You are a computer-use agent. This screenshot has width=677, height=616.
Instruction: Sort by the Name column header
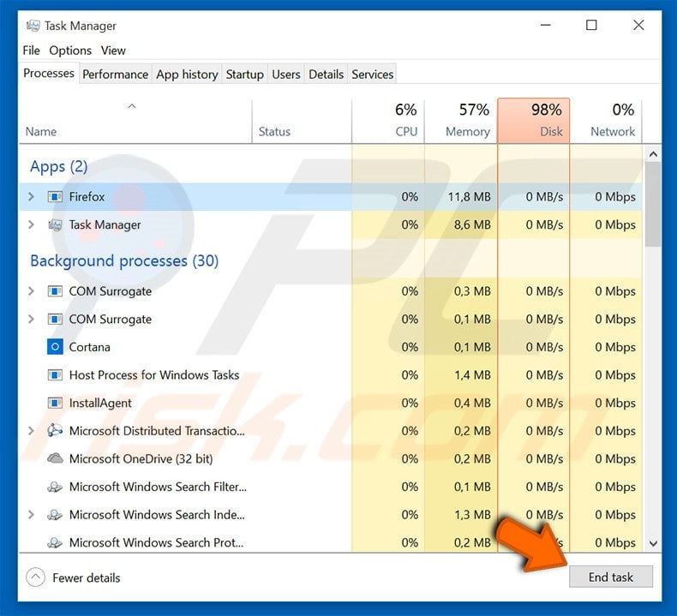135,122
